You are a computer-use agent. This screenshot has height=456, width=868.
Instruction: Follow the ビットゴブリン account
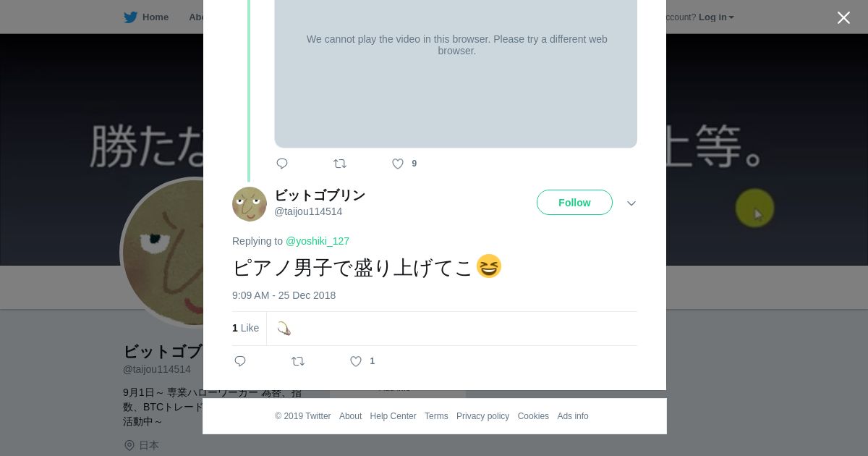click(574, 203)
